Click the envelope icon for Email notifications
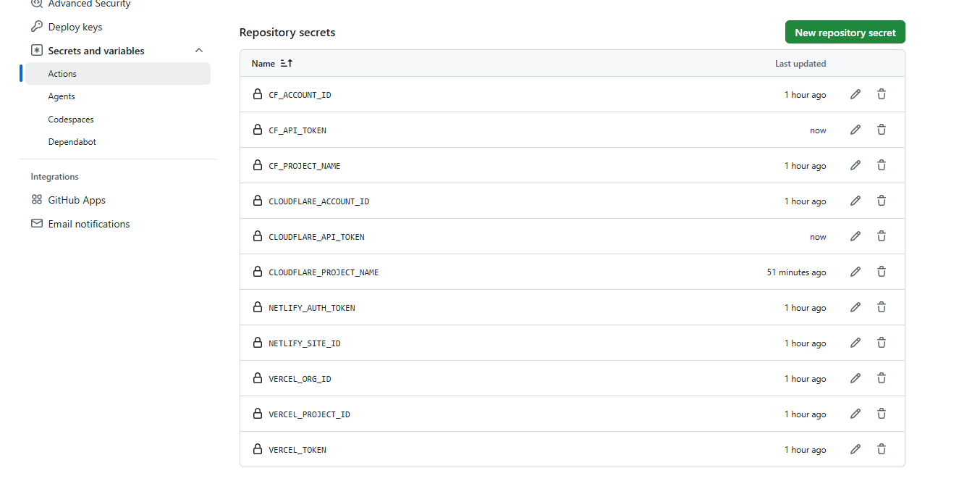The height and width of the screenshot is (489, 980). point(37,224)
